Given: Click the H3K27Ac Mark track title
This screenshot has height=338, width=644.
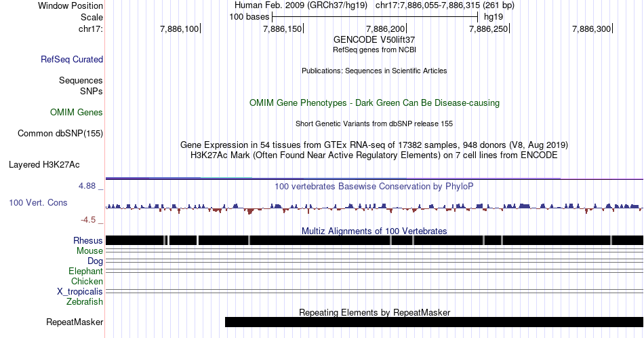Looking at the screenshot, I should [374, 155].
